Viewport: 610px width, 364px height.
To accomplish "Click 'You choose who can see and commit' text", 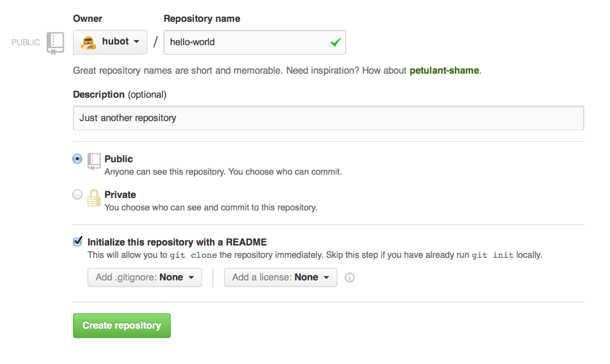I will click(x=211, y=207).
